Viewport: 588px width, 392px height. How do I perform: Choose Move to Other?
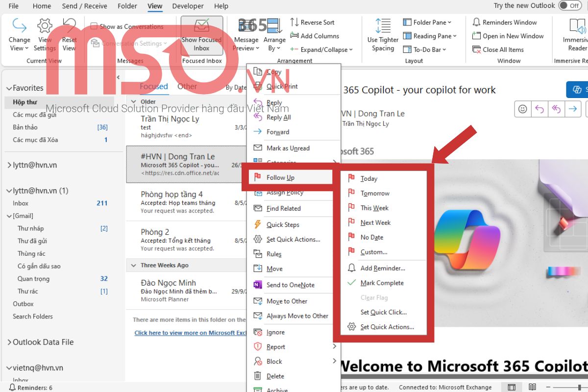pos(294,301)
